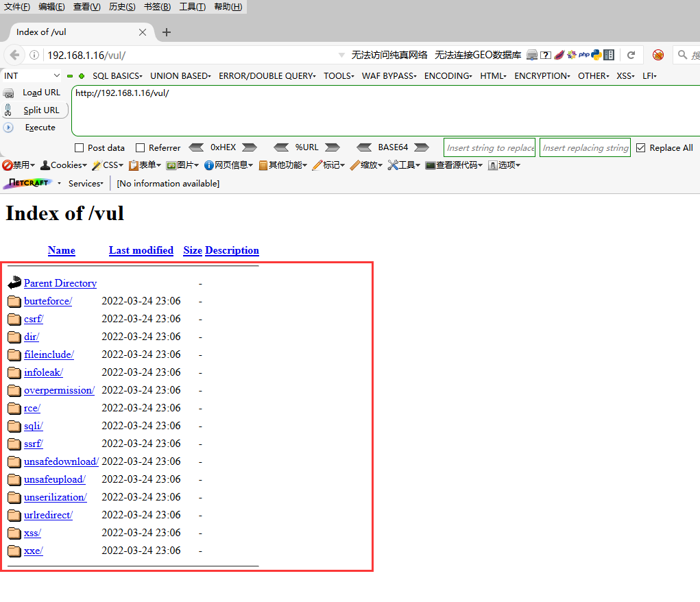The image size is (700, 602).
Task: Open the 查看(V) menu
Action: 86,7
